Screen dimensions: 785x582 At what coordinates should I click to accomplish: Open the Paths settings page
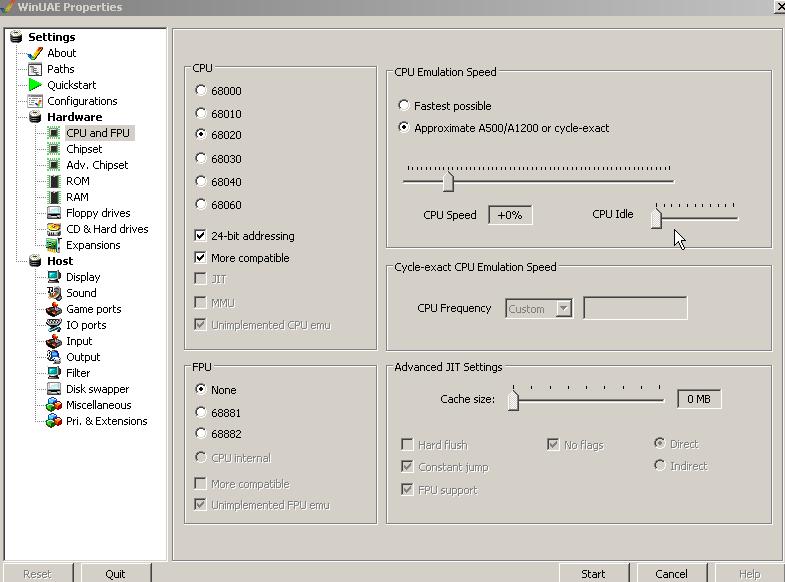click(61, 69)
